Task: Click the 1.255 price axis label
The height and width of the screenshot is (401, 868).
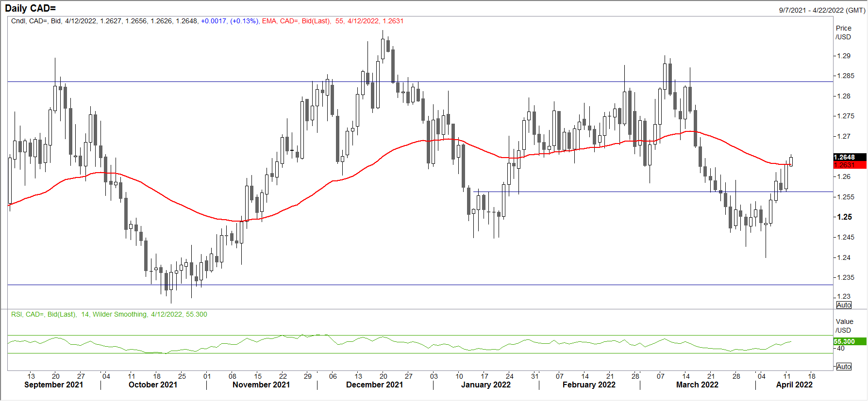Action: (x=846, y=197)
